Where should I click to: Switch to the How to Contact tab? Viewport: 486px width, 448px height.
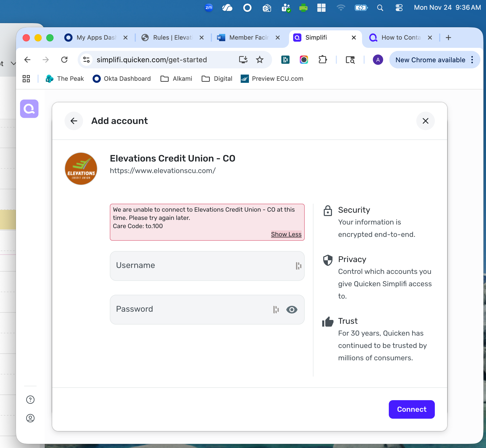401,38
